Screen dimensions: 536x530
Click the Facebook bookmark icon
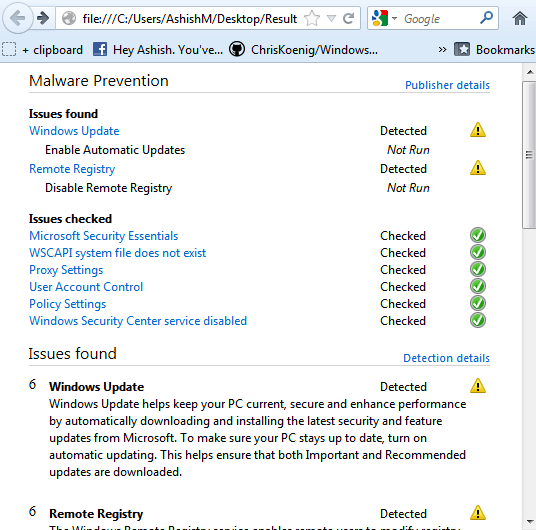point(100,50)
